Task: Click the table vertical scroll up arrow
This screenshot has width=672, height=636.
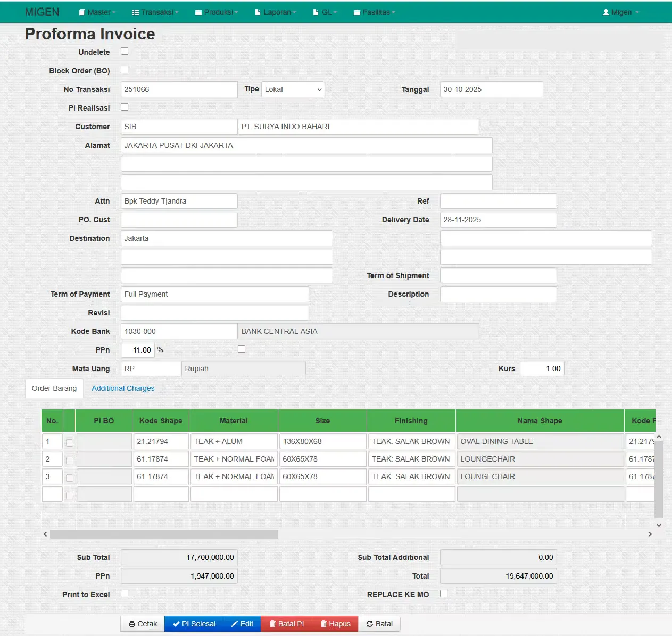Action: [659, 437]
